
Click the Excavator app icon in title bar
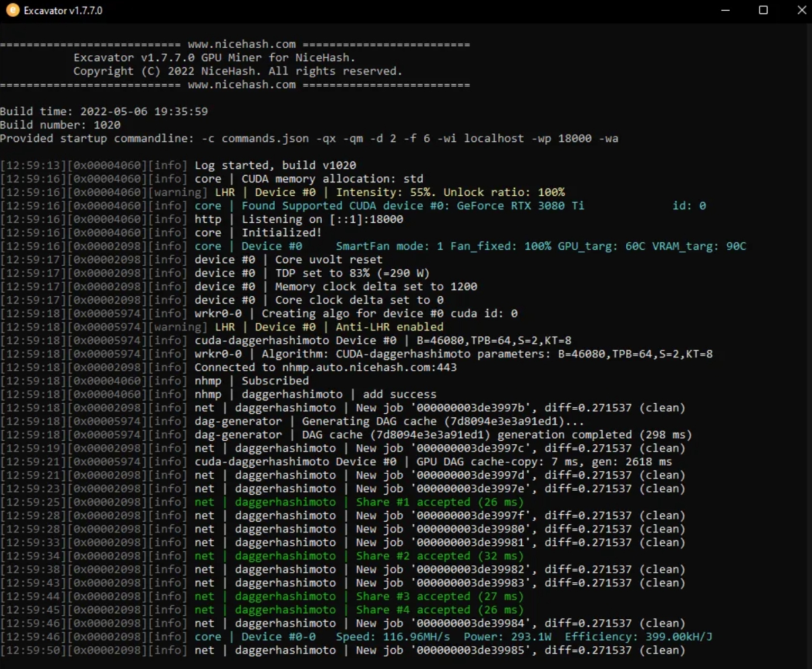pos(12,11)
